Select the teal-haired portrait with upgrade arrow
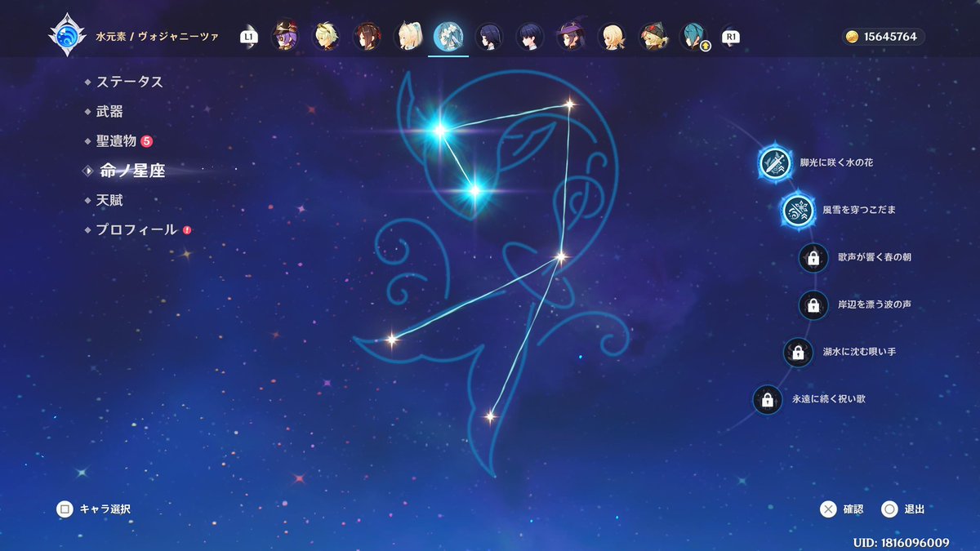This screenshot has height=551, width=980. pos(694,36)
